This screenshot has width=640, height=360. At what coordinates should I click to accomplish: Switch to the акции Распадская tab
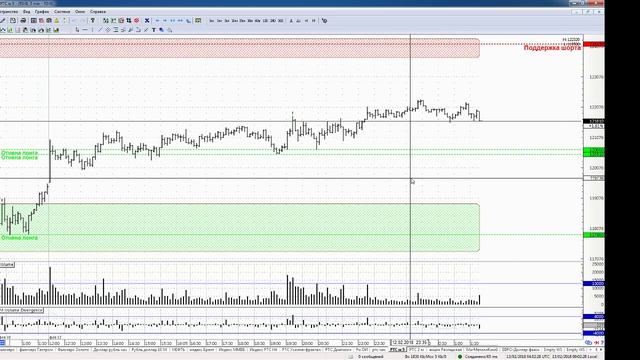445,350
